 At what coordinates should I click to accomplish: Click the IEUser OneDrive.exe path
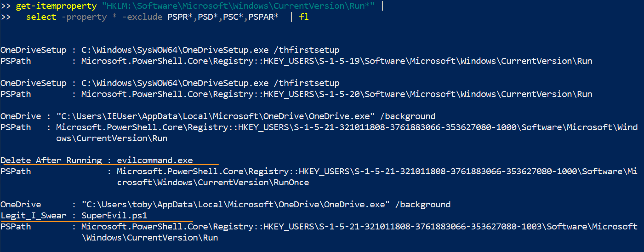(215, 116)
